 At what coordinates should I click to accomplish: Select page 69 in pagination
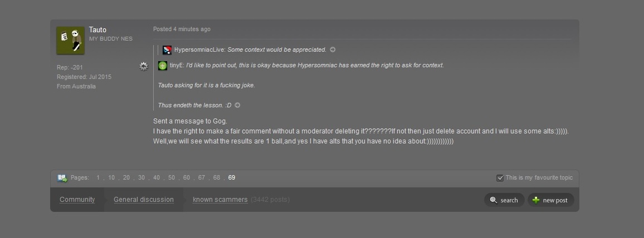[232, 178]
